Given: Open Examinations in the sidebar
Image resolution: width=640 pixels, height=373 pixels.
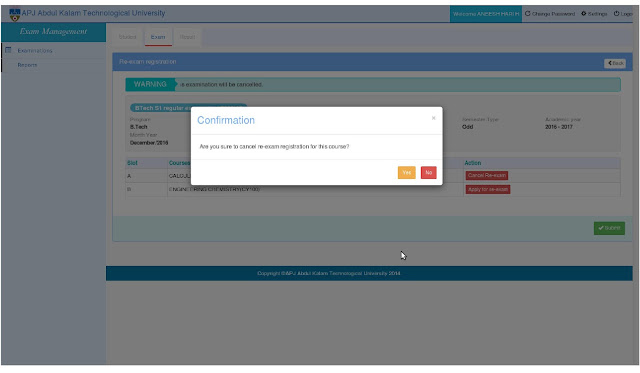Looking at the screenshot, I should (35, 51).
